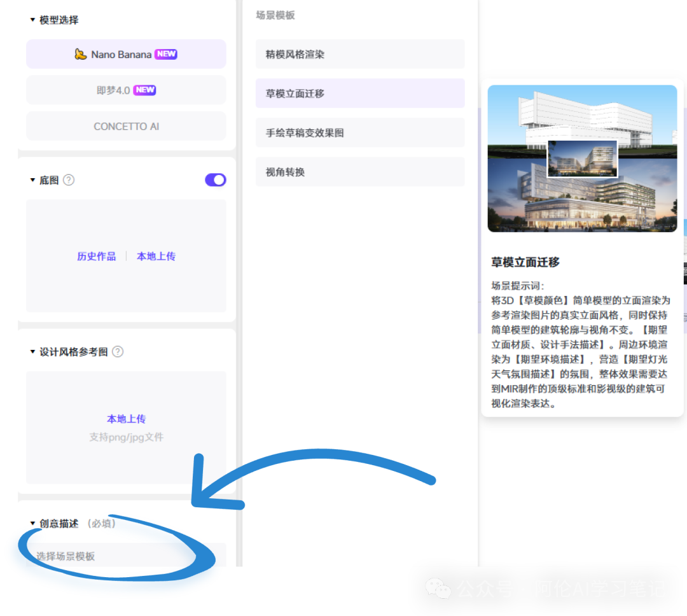Click 本地上传 in the 底图 panel

click(x=156, y=256)
